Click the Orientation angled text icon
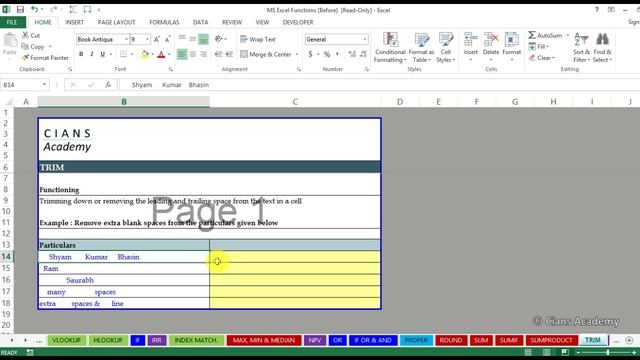 point(219,39)
